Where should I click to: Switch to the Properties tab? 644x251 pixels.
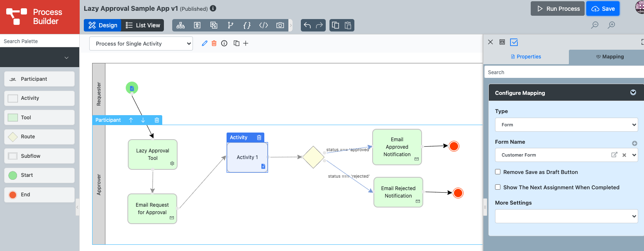(x=526, y=57)
